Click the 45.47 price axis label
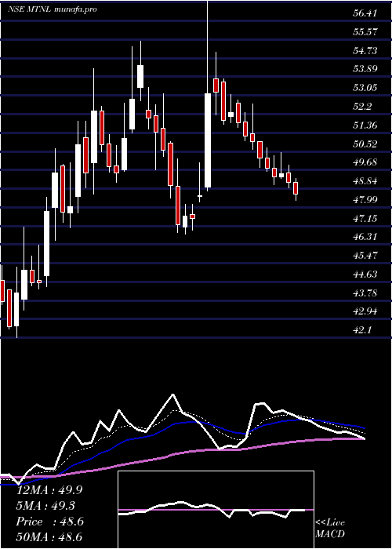The image size is (392, 549). (365, 256)
